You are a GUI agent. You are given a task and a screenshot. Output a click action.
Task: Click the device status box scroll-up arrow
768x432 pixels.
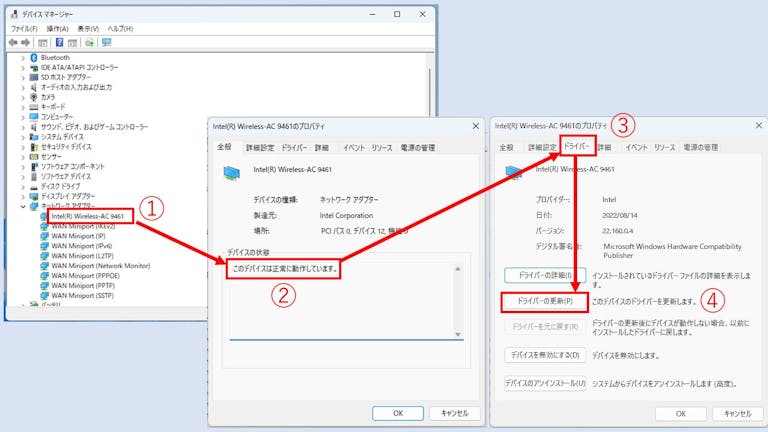coord(458,269)
